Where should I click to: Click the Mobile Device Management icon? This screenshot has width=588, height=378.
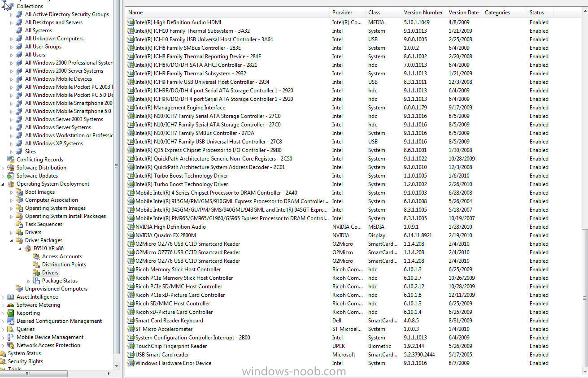pyautogui.click(x=11, y=337)
